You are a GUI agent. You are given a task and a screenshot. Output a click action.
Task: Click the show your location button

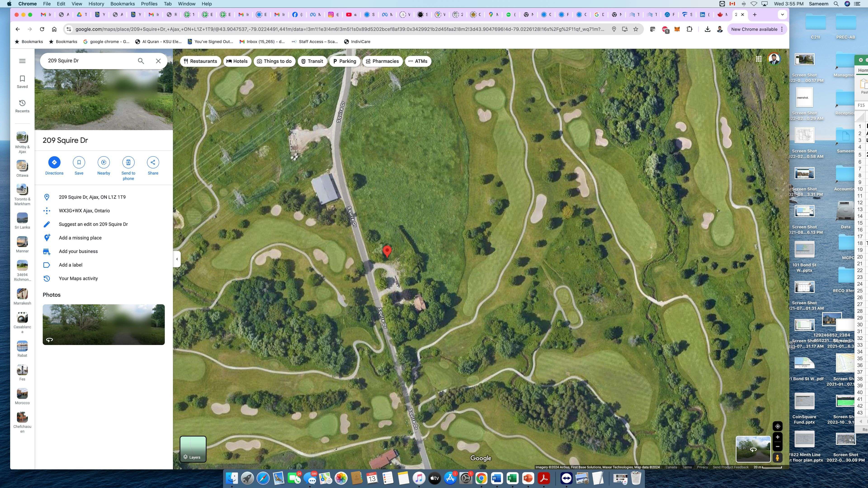pyautogui.click(x=777, y=426)
